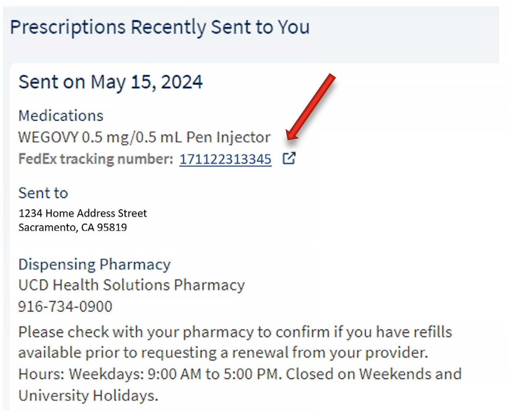Click the 1234 Home Address Street entry
This screenshot has width=508, height=420.
(x=83, y=213)
